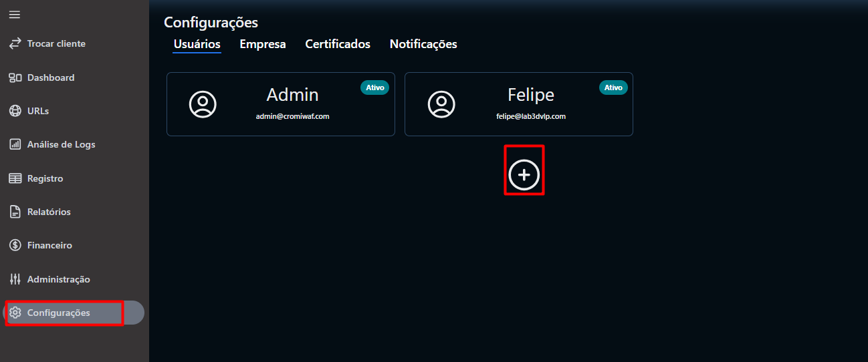Viewport: 868px width, 362px height.
Task: Click the Registro table icon
Action: point(15,178)
